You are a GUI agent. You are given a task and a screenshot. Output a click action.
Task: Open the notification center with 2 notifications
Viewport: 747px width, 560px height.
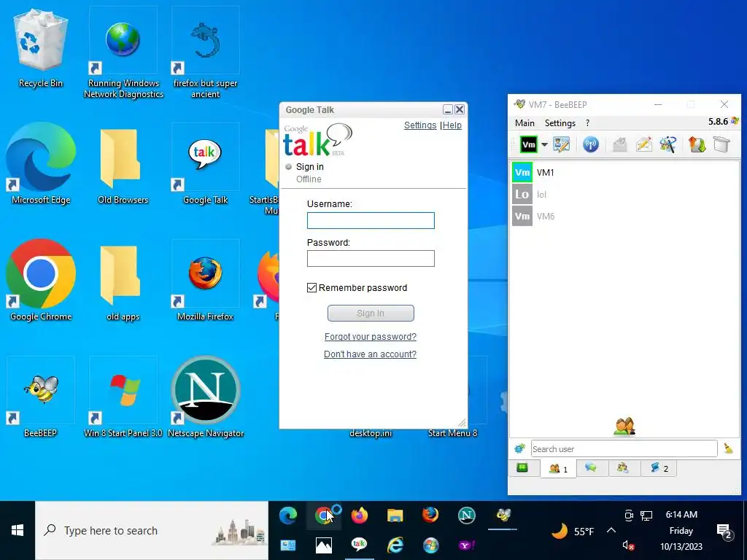click(x=724, y=532)
